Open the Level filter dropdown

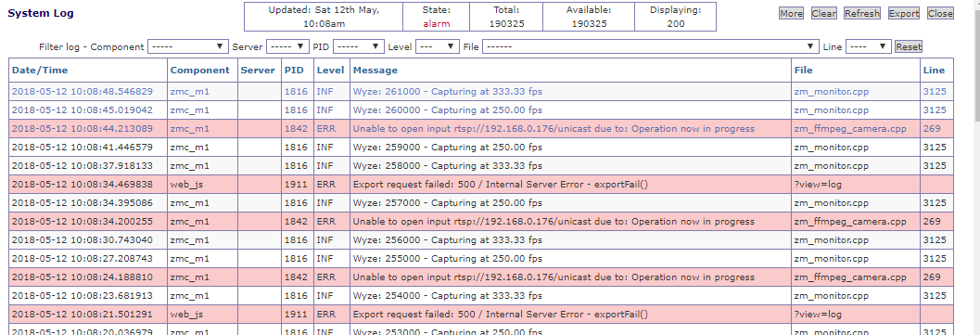[438, 46]
